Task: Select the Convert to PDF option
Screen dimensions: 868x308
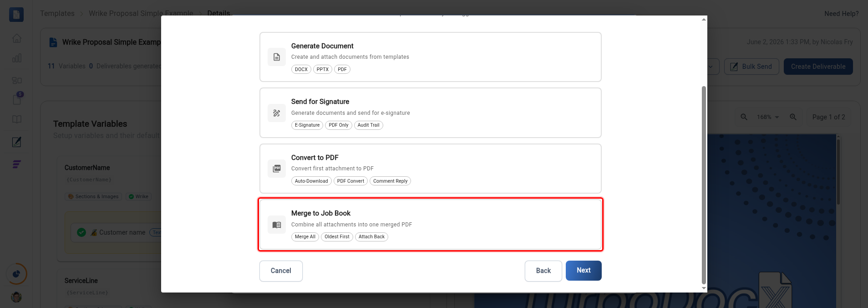Action: click(x=430, y=169)
